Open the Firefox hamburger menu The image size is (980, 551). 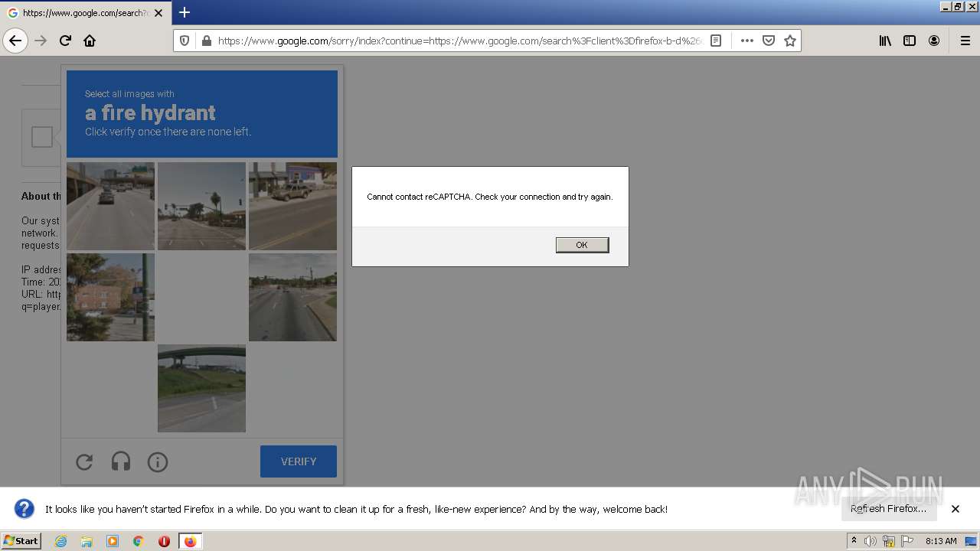(965, 41)
